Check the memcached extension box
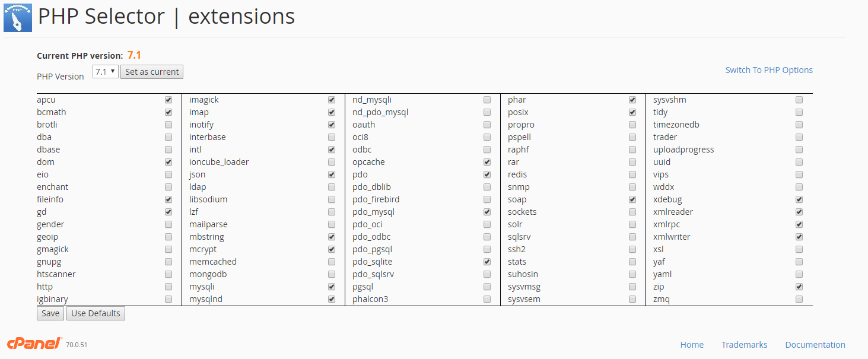 click(x=331, y=262)
